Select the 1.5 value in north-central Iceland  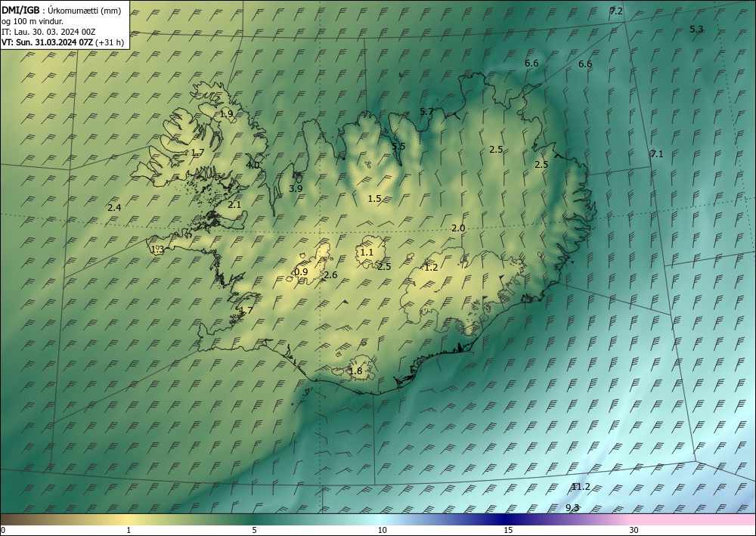tap(375, 199)
